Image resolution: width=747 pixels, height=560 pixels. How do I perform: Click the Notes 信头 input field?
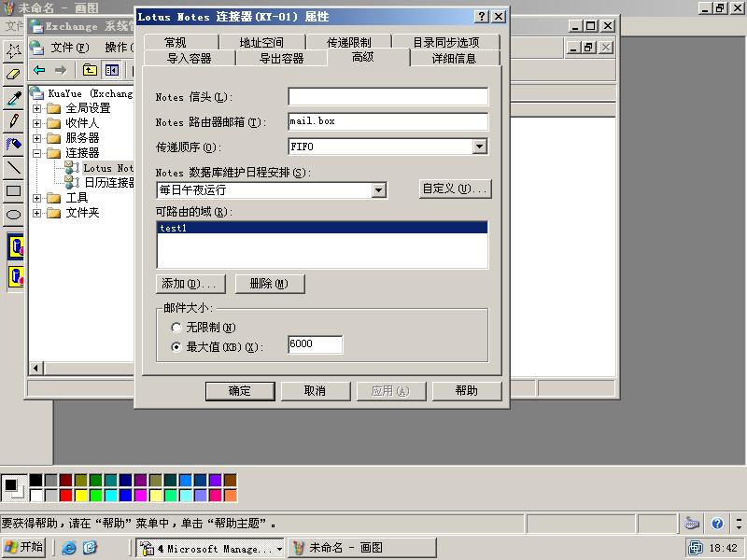click(x=388, y=96)
